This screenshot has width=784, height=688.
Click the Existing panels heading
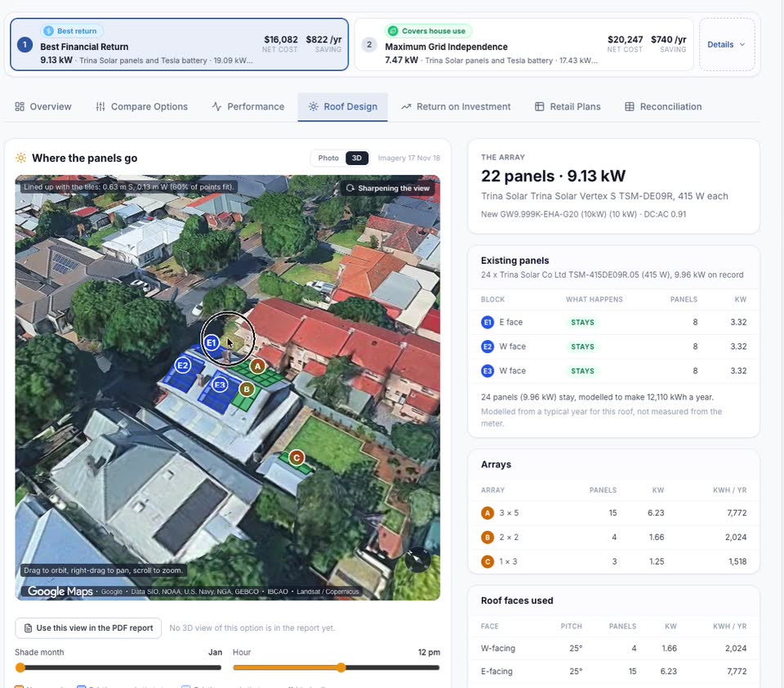514,261
